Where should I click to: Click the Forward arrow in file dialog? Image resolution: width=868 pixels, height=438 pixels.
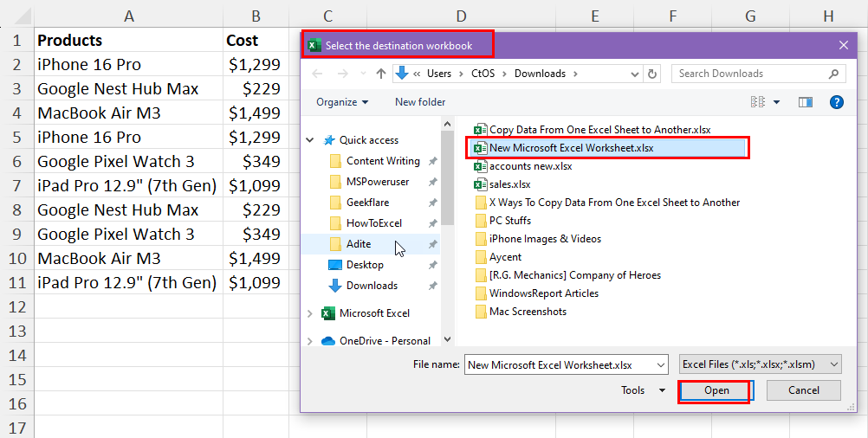pos(343,74)
